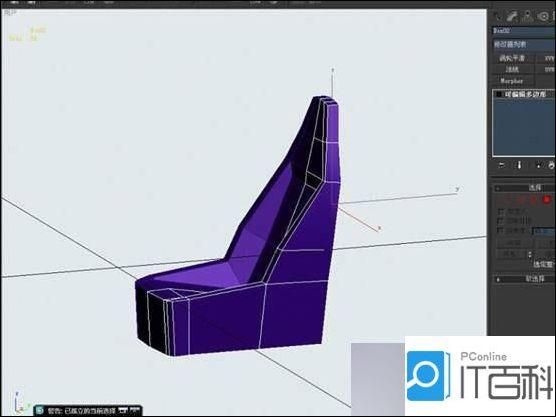Collapse the 选择 (Selection) rollout header
Viewport: 556px width, 417px height.
pyautogui.click(x=524, y=188)
